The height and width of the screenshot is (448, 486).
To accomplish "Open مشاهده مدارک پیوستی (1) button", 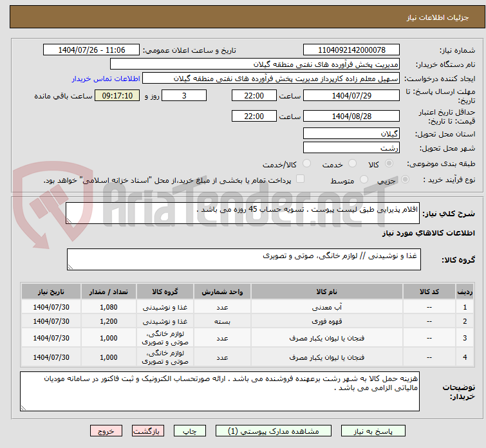I will click(274, 431).
